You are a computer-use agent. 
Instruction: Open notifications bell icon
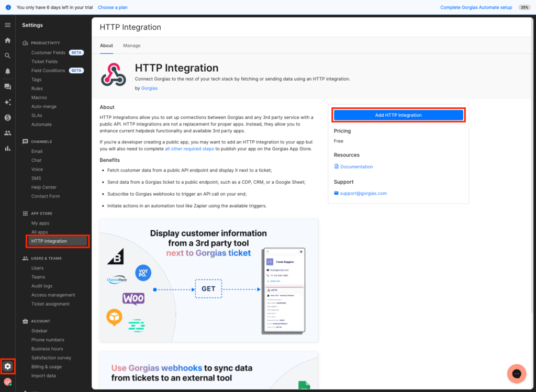coord(7,71)
